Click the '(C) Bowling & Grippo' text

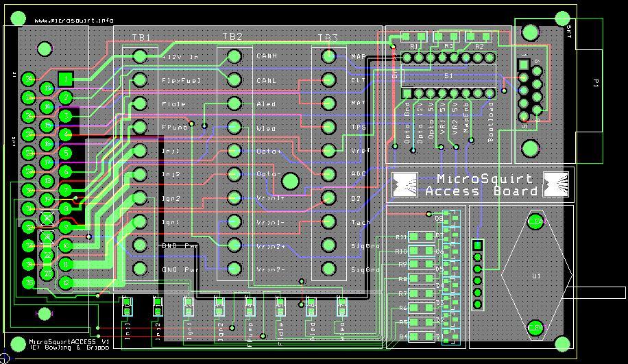(69, 348)
